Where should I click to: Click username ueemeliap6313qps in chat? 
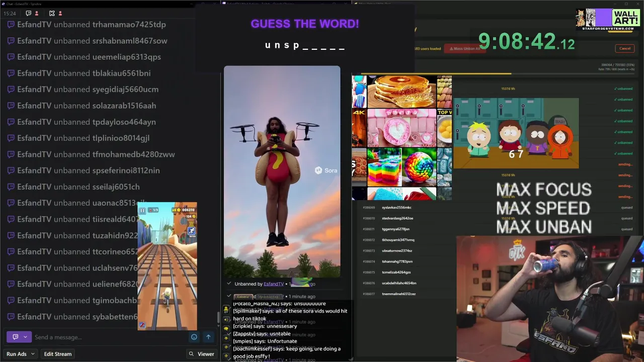tap(127, 57)
